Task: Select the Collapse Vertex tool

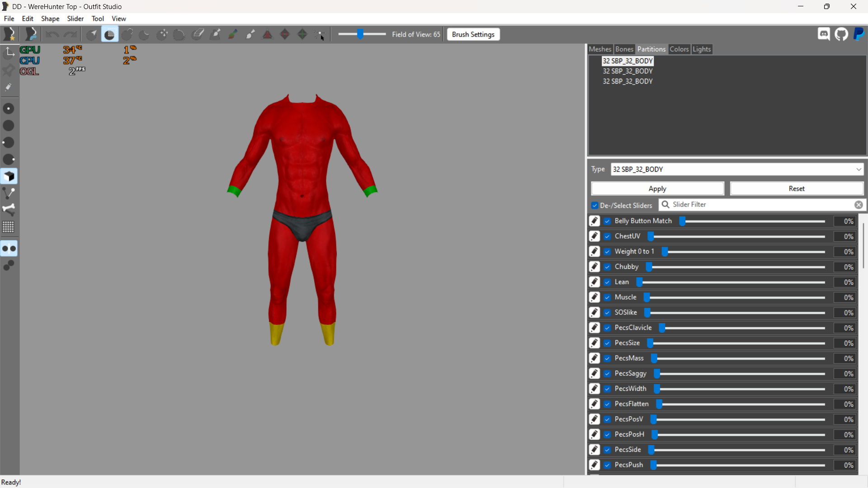Action: click(x=268, y=34)
